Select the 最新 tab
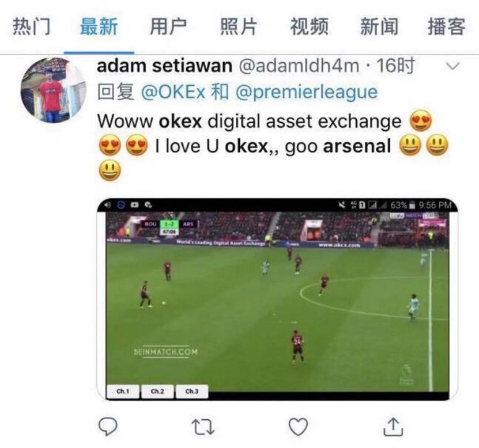Viewport: 479px width, 448px height. click(99, 26)
